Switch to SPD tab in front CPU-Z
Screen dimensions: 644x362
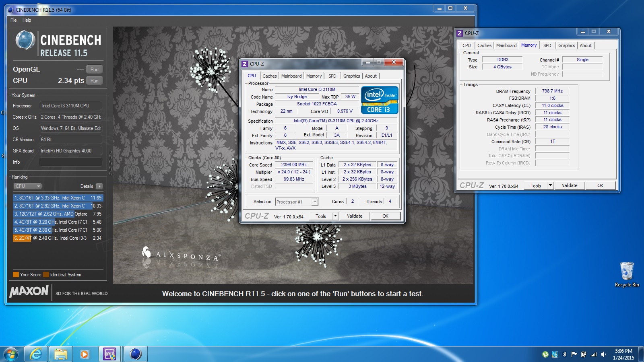[332, 76]
